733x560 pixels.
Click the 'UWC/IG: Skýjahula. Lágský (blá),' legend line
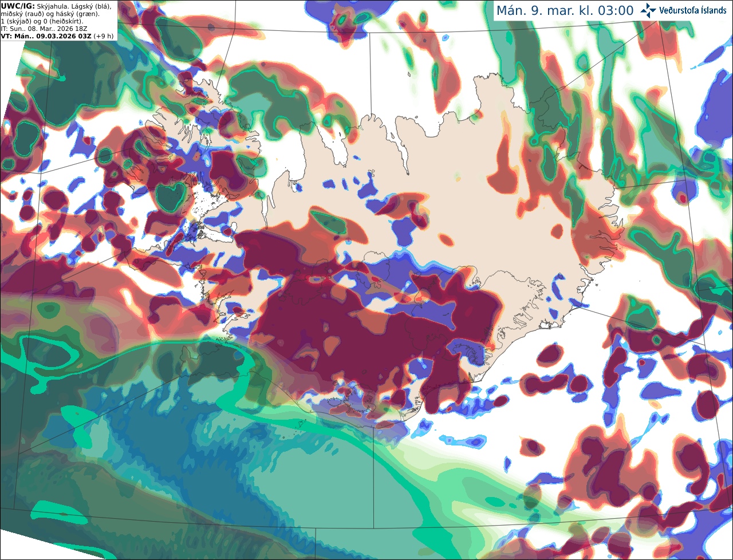(56, 6)
